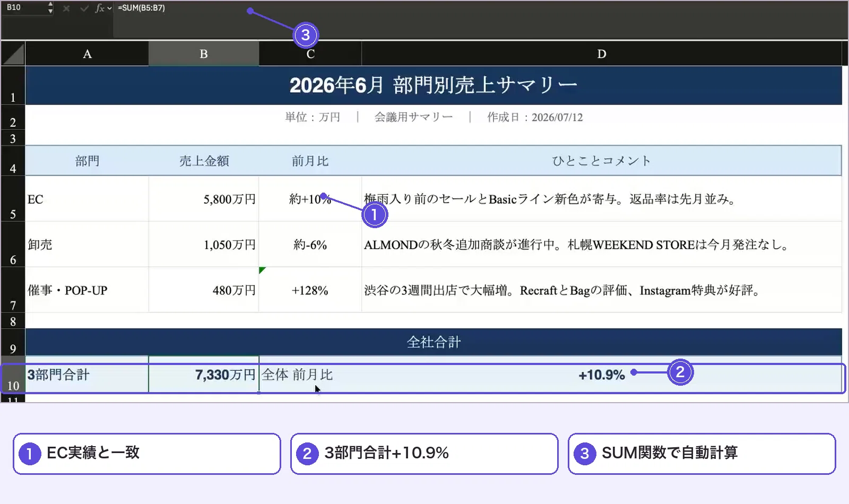This screenshot has width=849, height=504.
Task: Select the 480万円 cell
Action: (204, 290)
